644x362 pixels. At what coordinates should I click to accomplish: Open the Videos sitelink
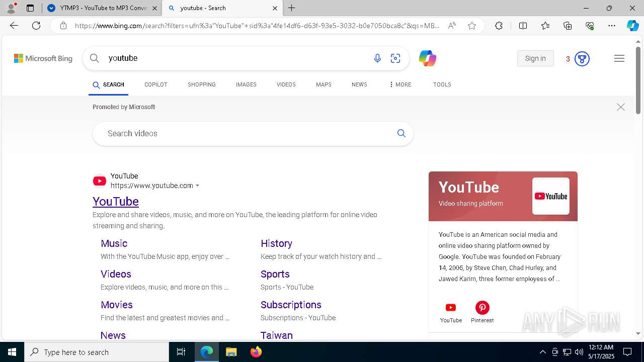[116, 274]
